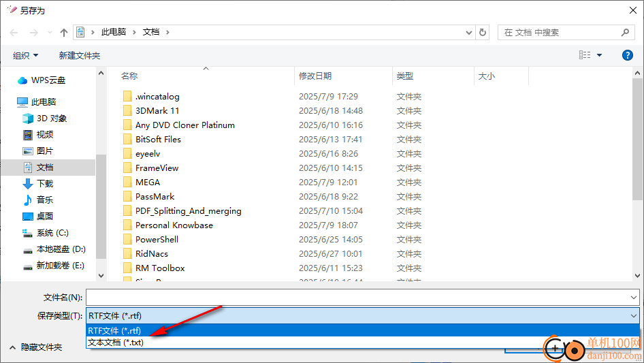
Task: Open 图片 in the sidebar
Action: point(38,151)
